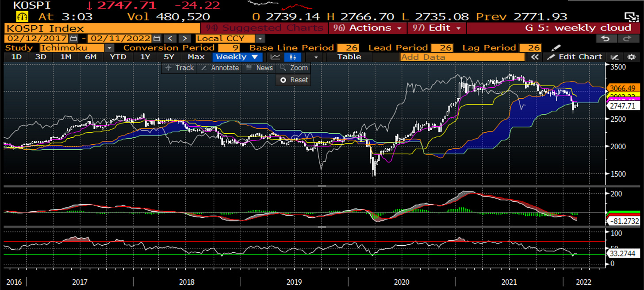The image size is (644, 290).
Task: Activate the Annotate tool
Action: point(220,68)
